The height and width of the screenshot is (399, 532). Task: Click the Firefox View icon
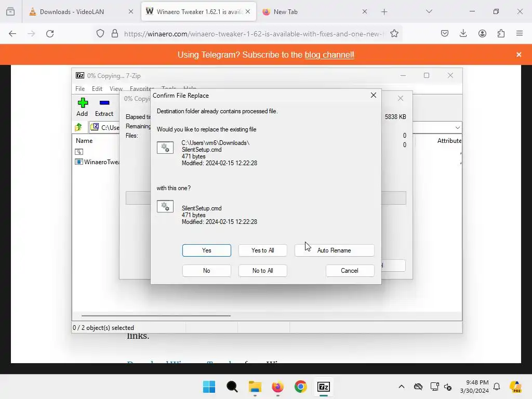[10, 11]
